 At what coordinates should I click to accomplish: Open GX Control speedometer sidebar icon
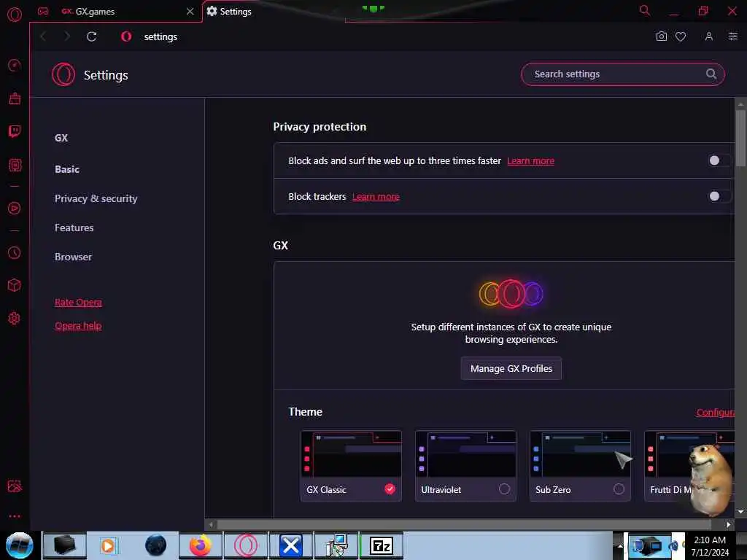(15, 65)
